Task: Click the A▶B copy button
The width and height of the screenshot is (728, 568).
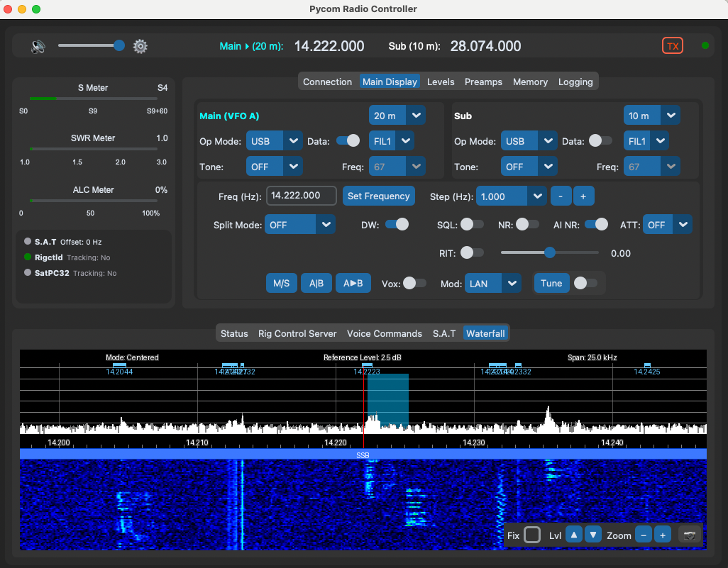Action: pos(353,284)
